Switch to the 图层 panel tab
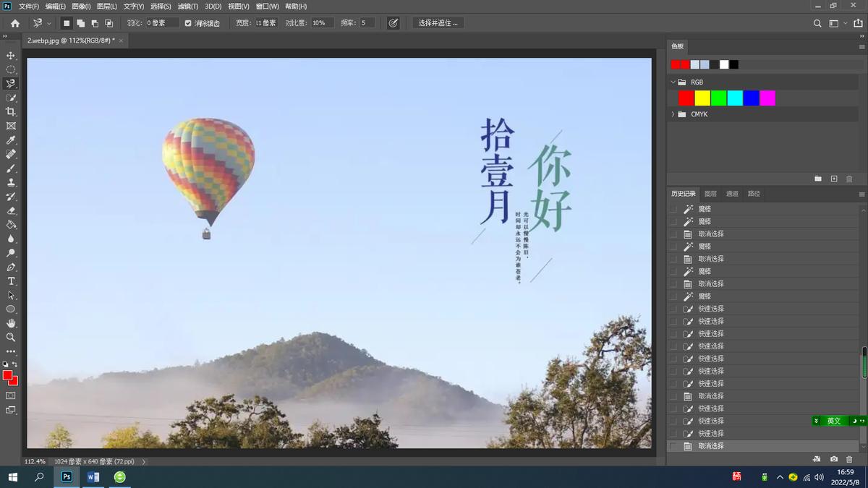 [710, 194]
